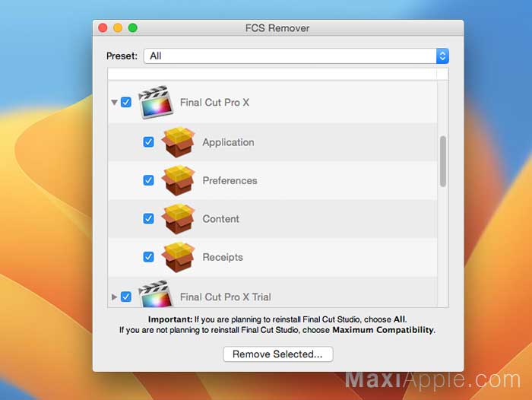The image size is (532, 400).
Task: Click the green zoom window button
Action: (133, 28)
